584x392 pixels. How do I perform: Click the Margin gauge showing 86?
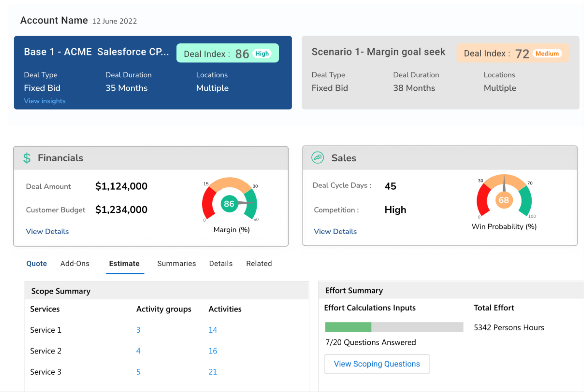click(x=229, y=203)
